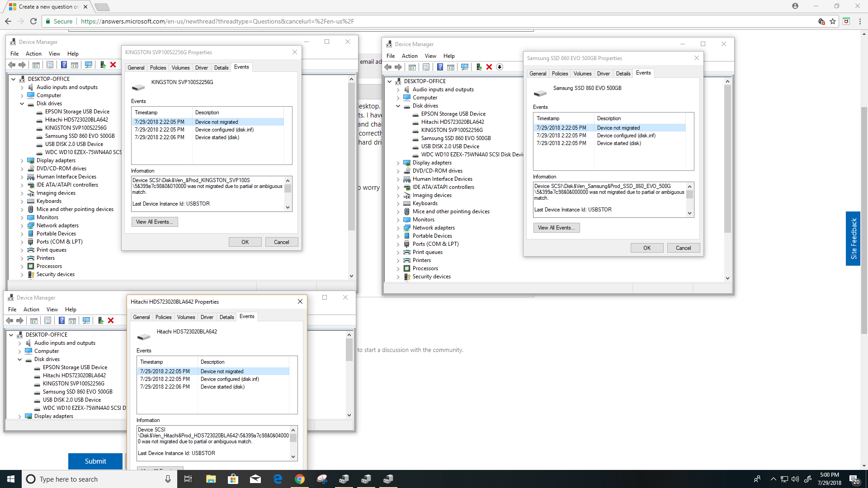The width and height of the screenshot is (868, 488).
Task: Open Task View on the taskbar
Action: coord(188,479)
